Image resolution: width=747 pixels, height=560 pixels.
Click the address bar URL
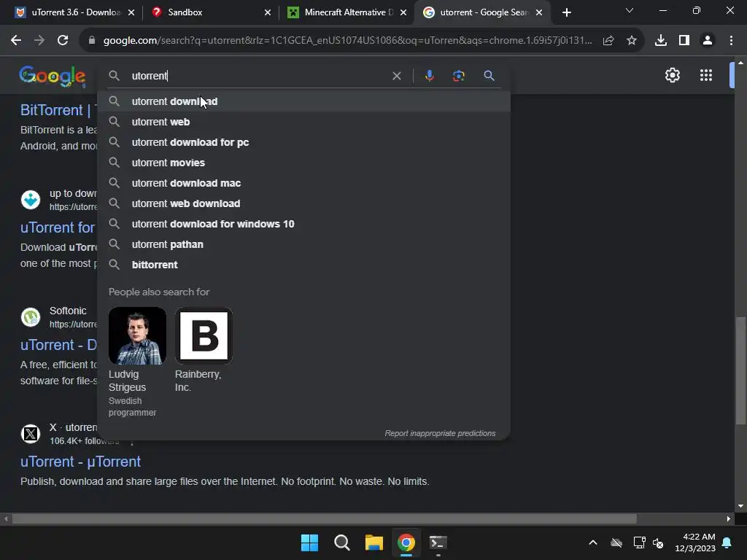pos(348,41)
